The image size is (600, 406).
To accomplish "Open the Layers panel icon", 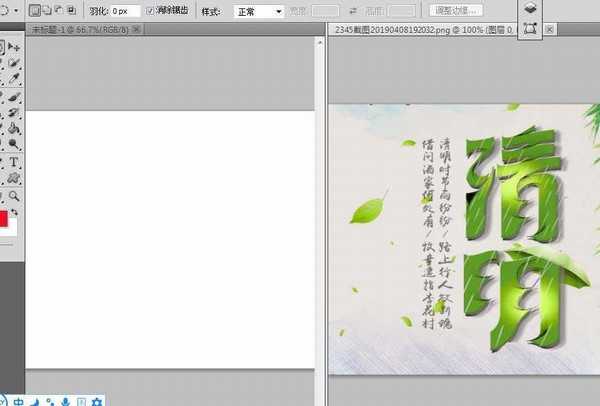I will [x=530, y=7].
